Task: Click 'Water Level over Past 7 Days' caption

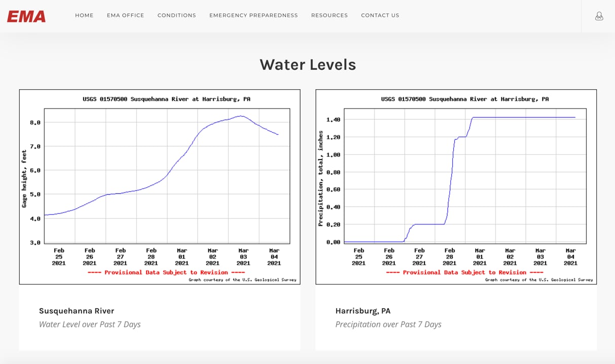Action: point(90,324)
